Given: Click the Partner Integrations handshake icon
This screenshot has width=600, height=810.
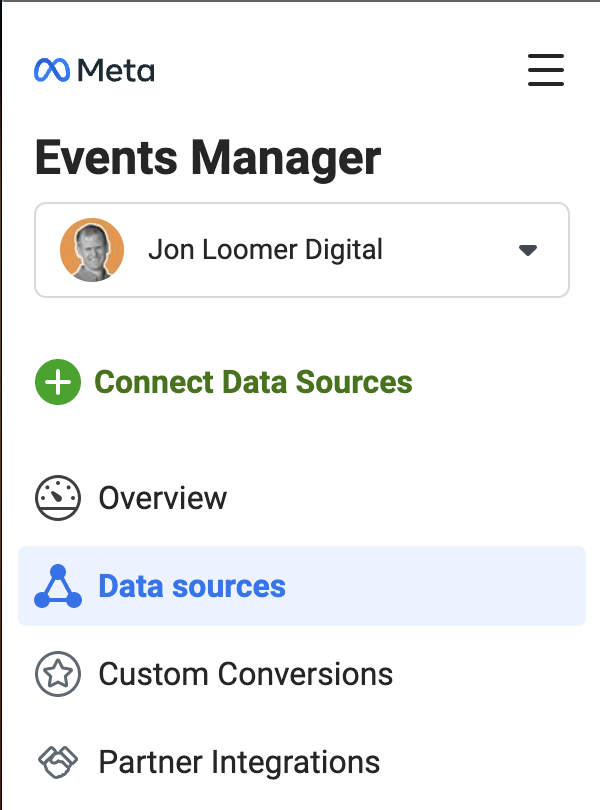Looking at the screenshot, I should [x=58, y=762].
